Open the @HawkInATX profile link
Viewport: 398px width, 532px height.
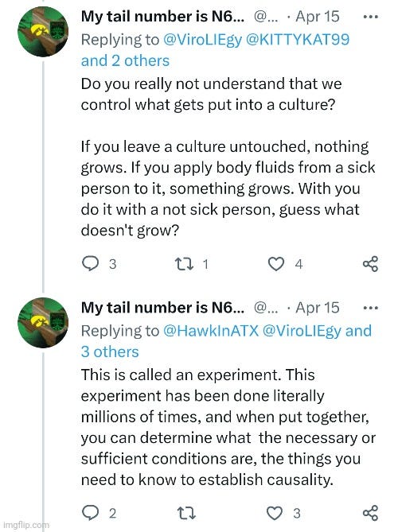coord(211,331)
